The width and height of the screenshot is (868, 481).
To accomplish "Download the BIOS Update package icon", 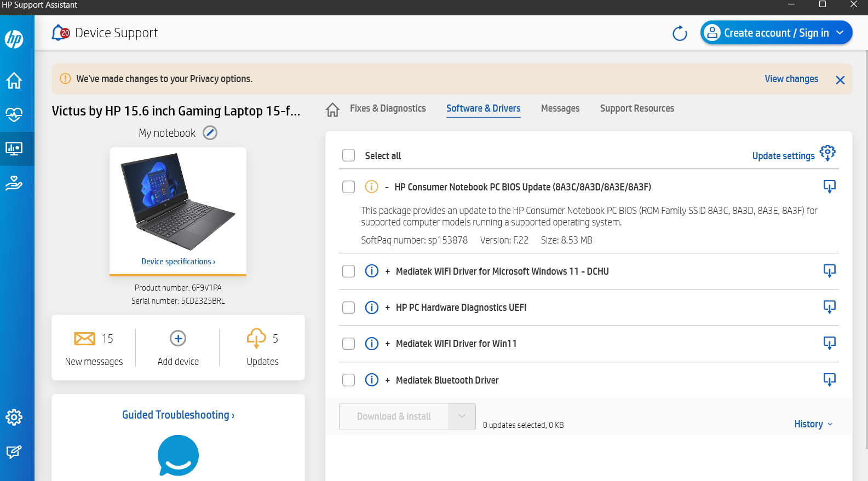I will pyautogui.click(x=830, y=187).
